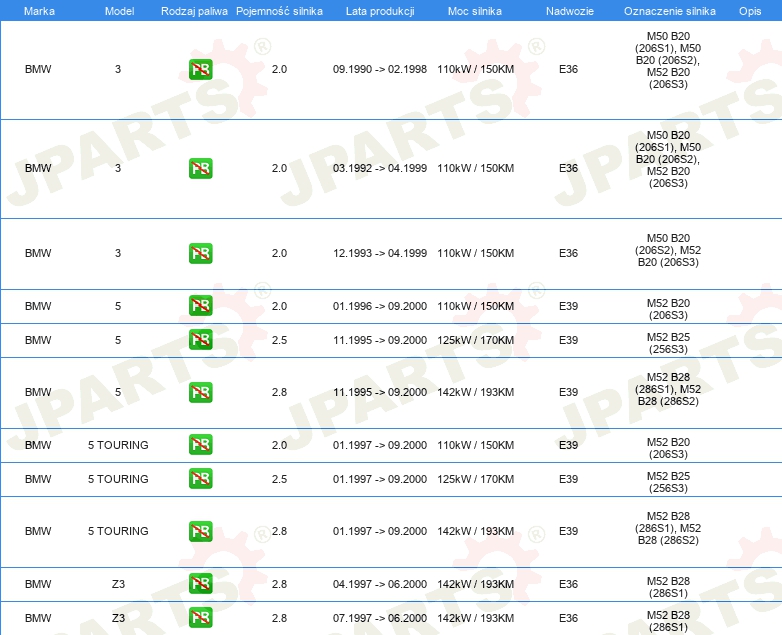The height and width of the screenshot is (635, 782).
Task: Click the Pojemność silnika column header
Action: [279, 11]
